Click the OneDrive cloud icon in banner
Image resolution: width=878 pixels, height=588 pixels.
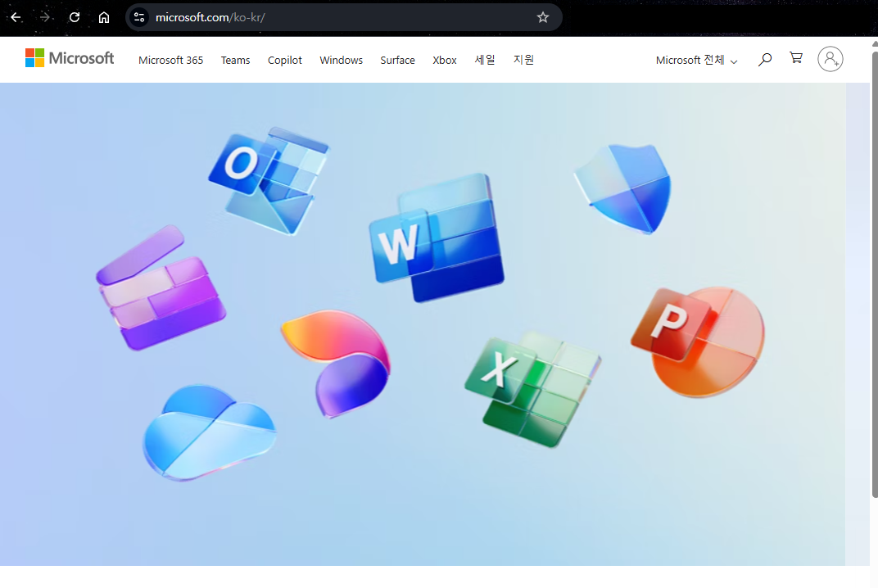[209, 432]
